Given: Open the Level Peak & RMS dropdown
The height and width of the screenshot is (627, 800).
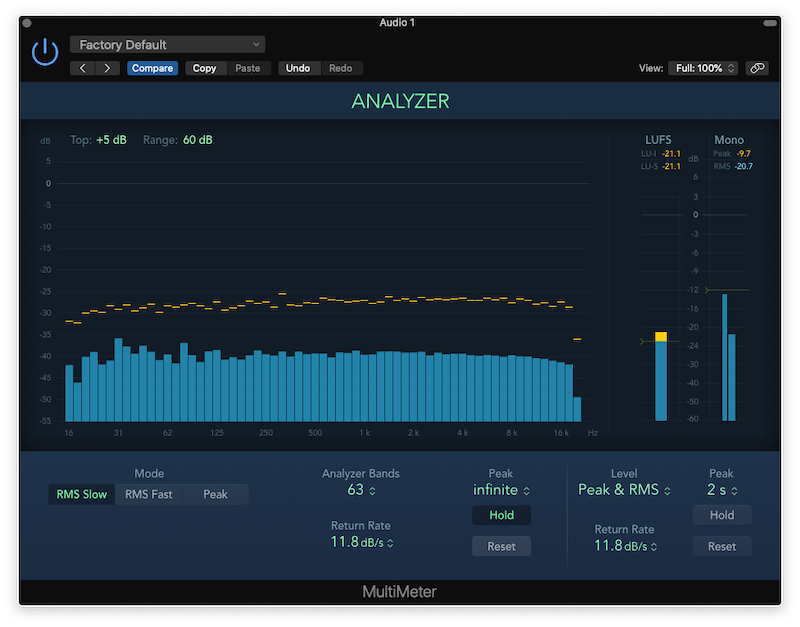Looking at the screenshot, I should pyautogui.click(x=624, y=490).
